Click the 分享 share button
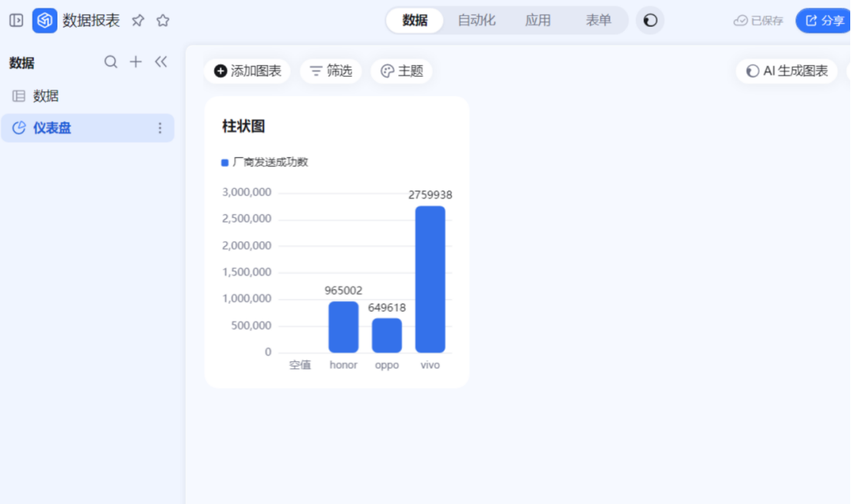The image size is (851, 504). pos(823,21)
